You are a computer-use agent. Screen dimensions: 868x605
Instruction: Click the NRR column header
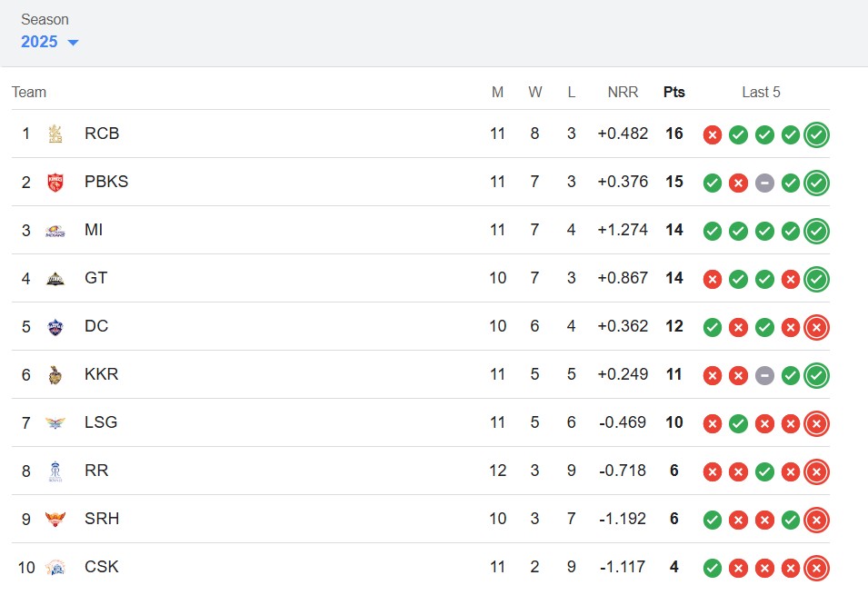coord(623,92)
